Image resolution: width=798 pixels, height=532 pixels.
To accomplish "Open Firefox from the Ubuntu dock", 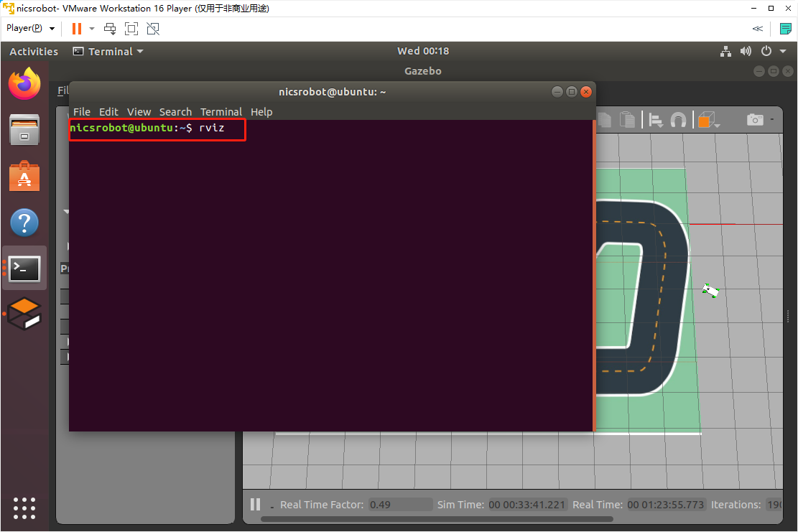I will (x=24, y=84).
